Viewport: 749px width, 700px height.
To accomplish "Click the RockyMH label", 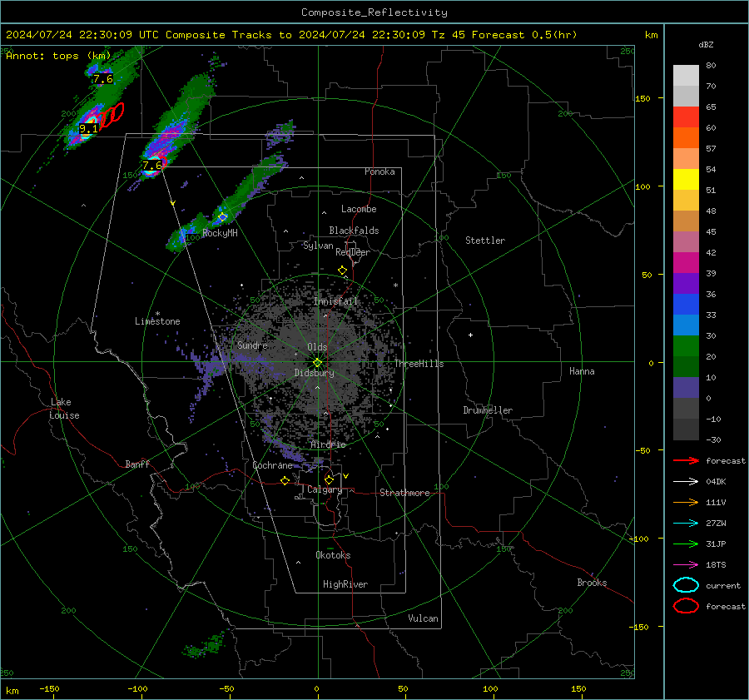I will [x=220, y=233].
